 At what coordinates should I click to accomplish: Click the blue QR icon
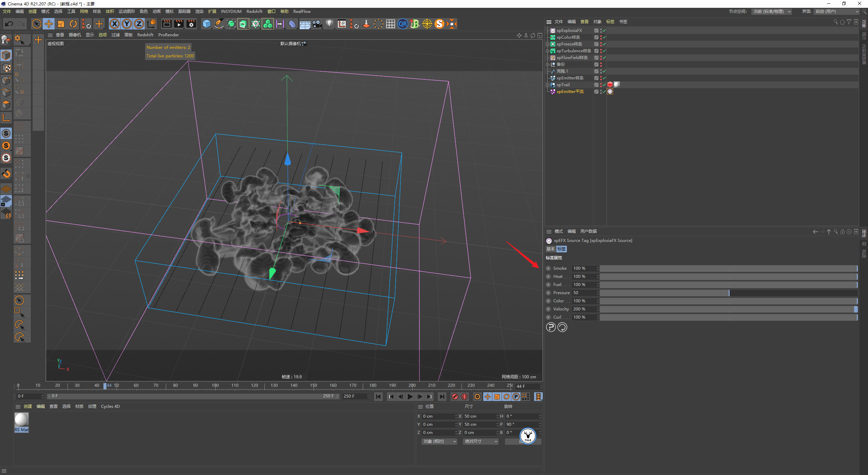click(x=402, y=24)
